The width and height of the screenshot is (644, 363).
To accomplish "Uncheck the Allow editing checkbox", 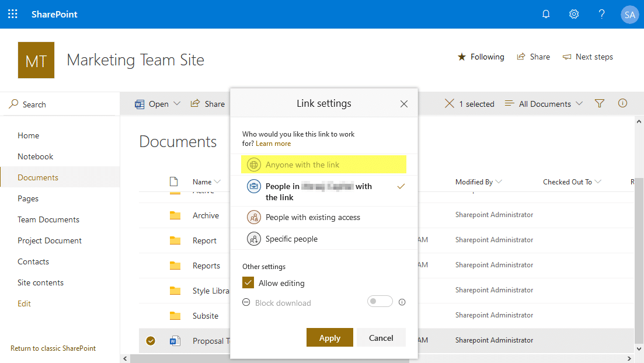I will coord(248,282).
